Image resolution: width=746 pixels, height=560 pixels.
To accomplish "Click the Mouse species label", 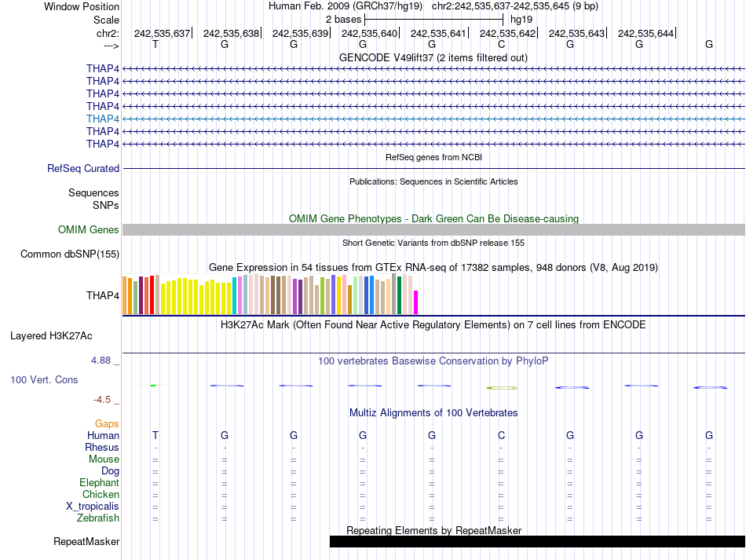I will pyautogui.click(x=104, y=459).
